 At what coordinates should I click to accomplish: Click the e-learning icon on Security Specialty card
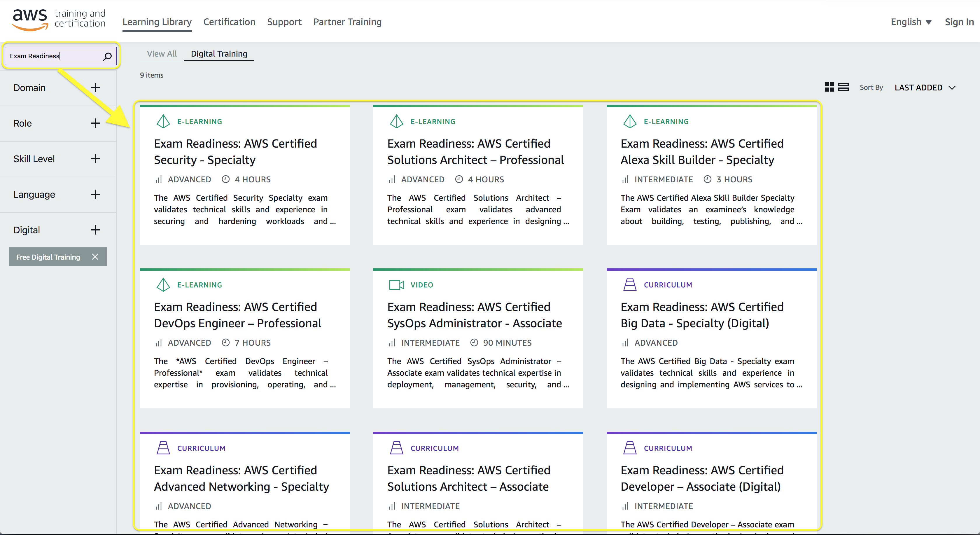coord(163,121)
